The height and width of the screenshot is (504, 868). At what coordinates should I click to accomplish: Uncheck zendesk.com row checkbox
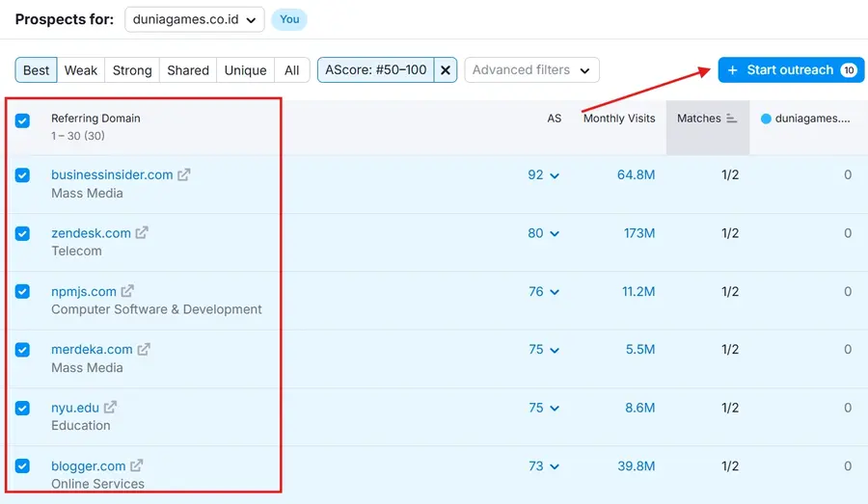(22, 233)
